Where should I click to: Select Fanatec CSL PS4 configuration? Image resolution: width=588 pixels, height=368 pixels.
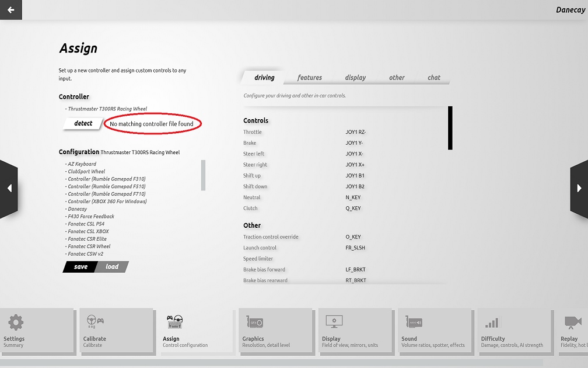coord(86,224)
